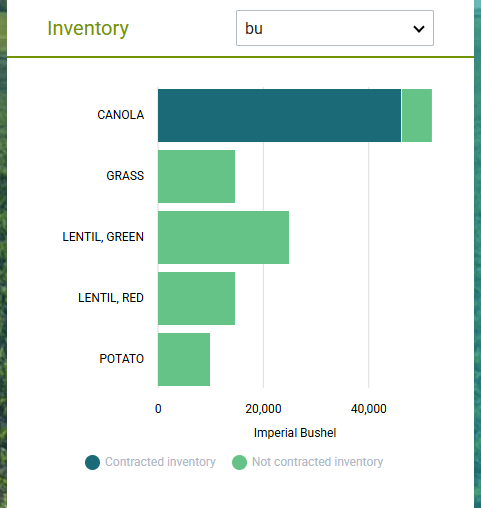Viewport: 481px width, 508px height.
Task: Click the POTATO inventory bar
Action: 184,359
